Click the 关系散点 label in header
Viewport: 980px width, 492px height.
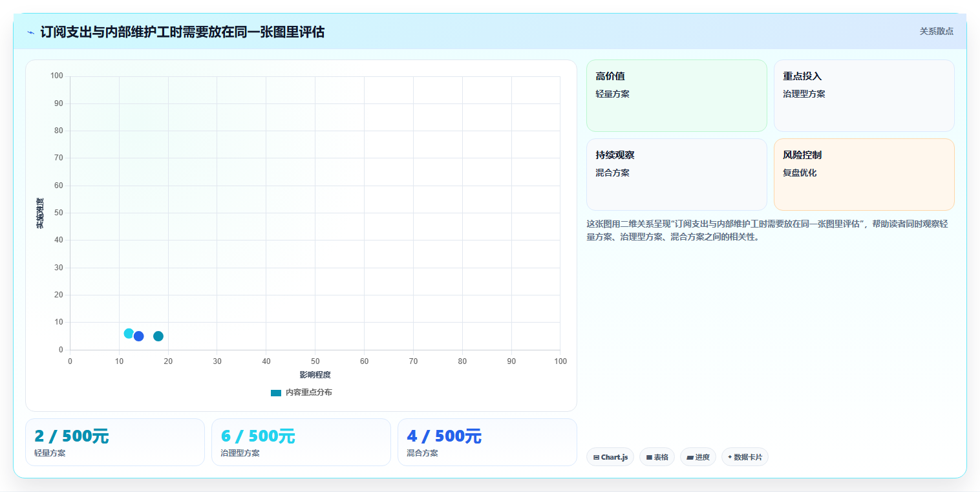click(937, 31)
